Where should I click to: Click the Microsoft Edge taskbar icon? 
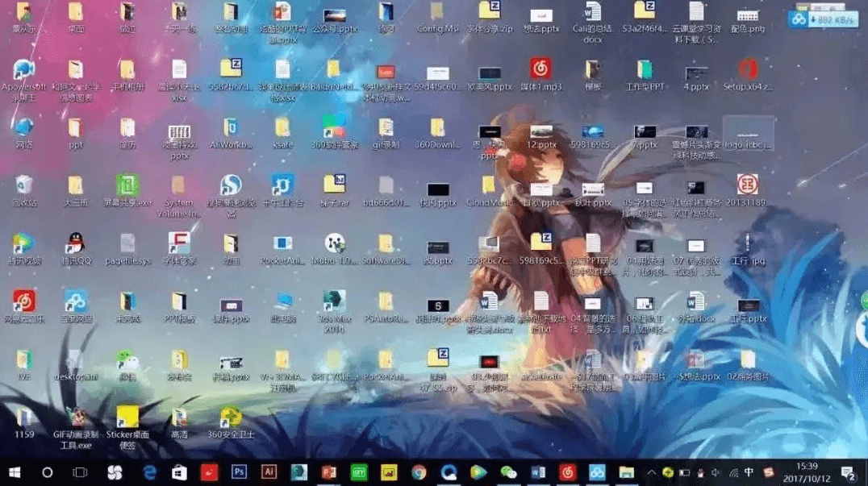pos(150,471)
